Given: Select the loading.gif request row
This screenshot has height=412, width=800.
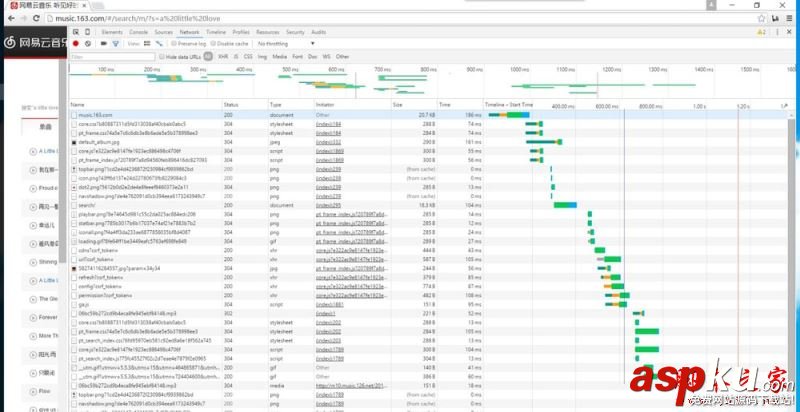Looking at the screenshot, I should [x=429, y=241].
